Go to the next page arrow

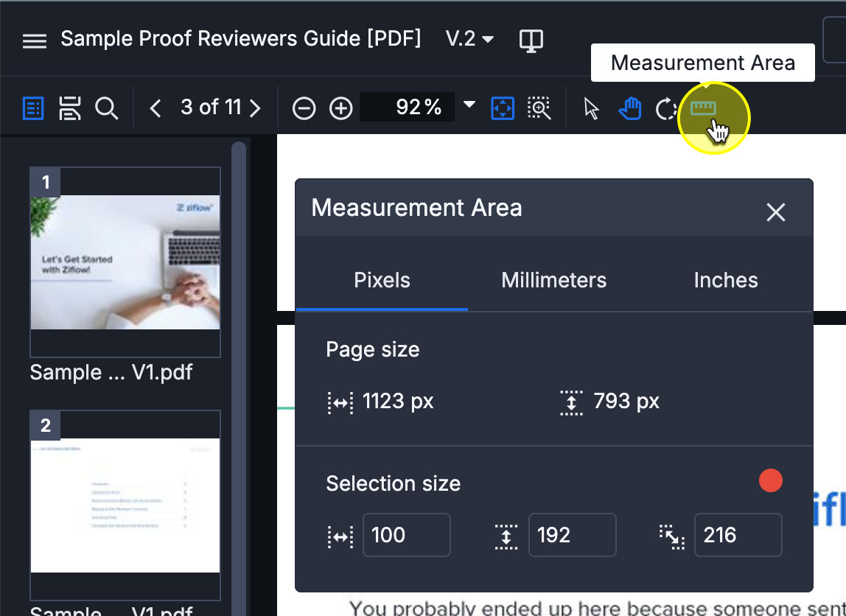pos(255,108)
